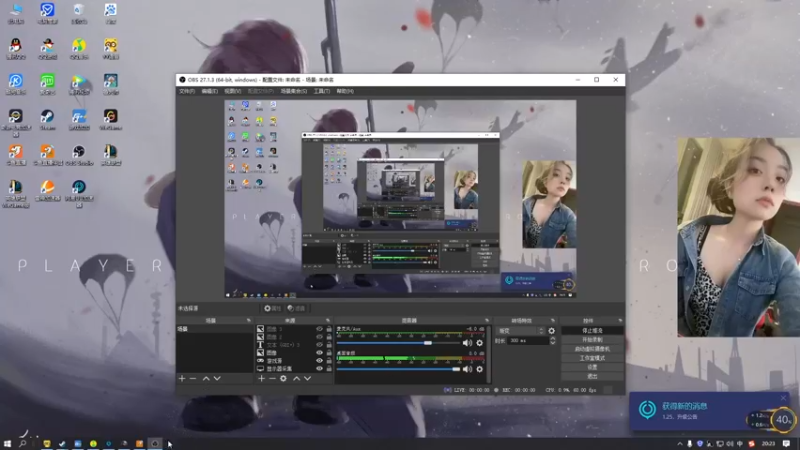
Task: Move source up in Sources panel
Action: click(296, 379)
